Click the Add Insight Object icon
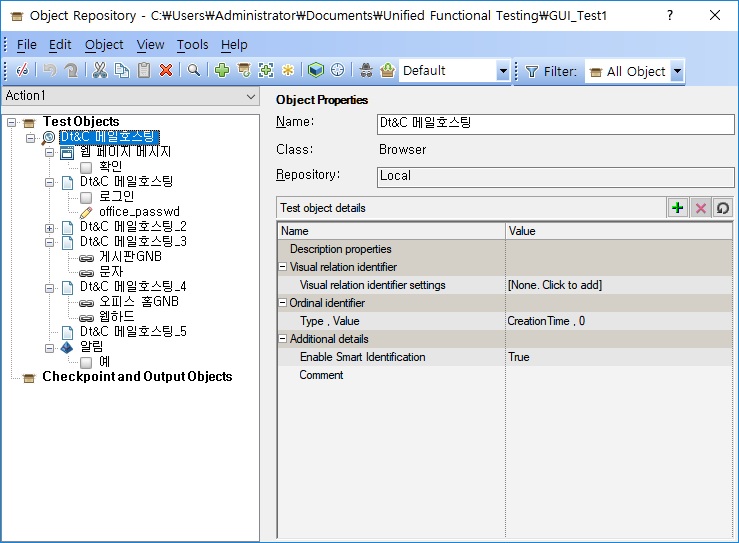Screen dimensions: 739x543 pos(266,71)
